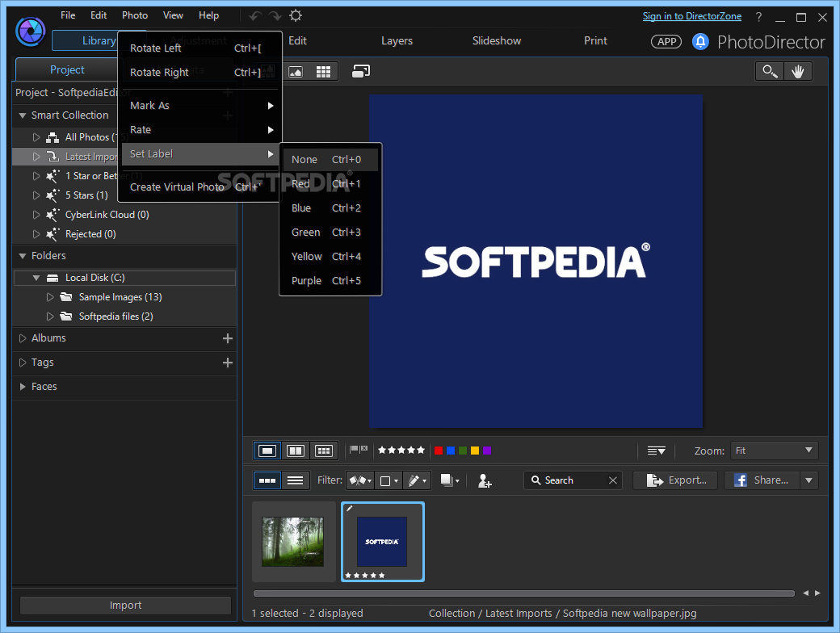This screenshot has width=840, height=633.
Task: Collapse the Folders section
Action: tap(23, 256)
